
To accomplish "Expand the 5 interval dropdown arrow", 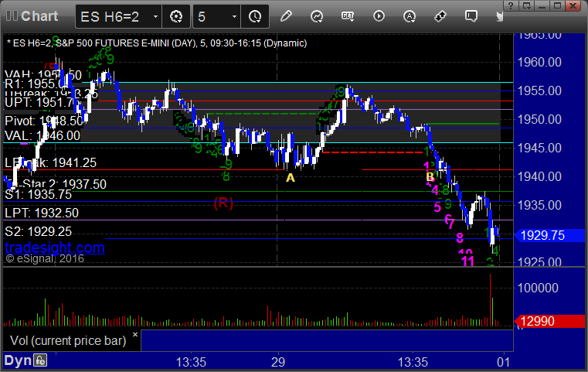I will (234, 16).
